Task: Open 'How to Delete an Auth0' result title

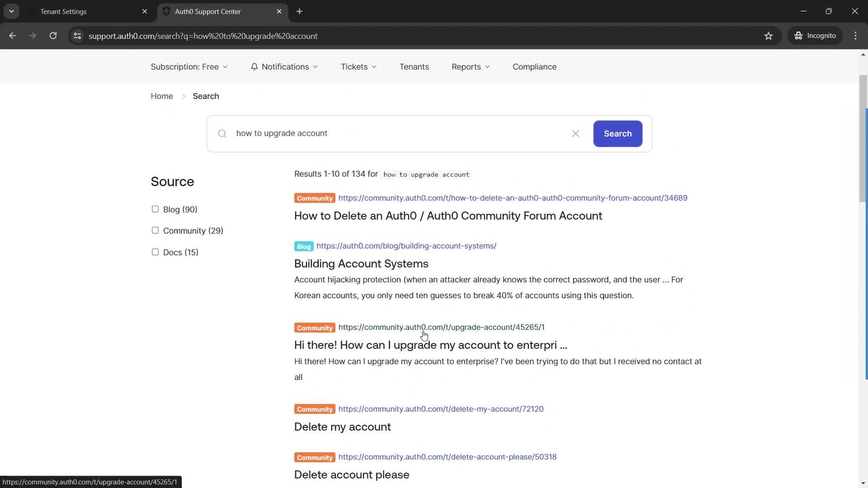Action: click(x=448, y=216)
